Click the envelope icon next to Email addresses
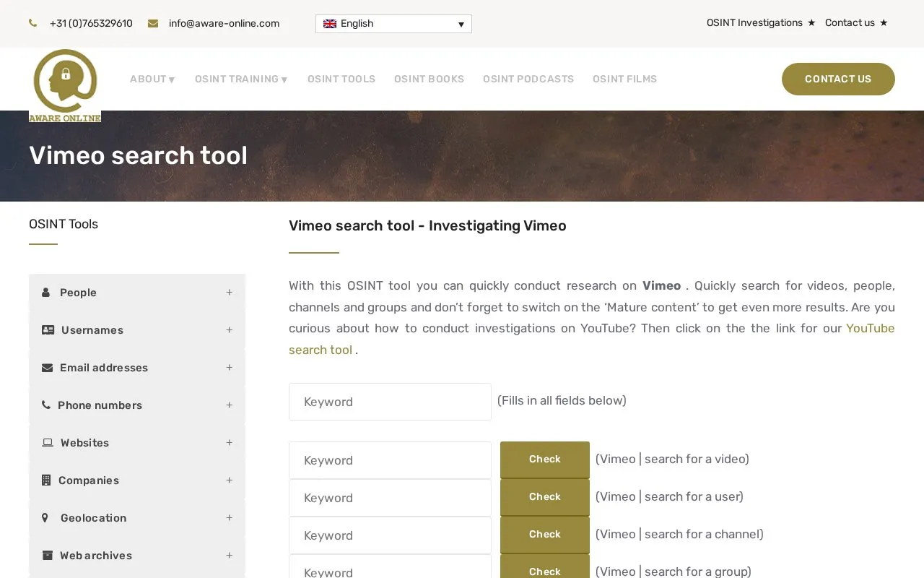The image size is (924, 578). pos(48,368)
